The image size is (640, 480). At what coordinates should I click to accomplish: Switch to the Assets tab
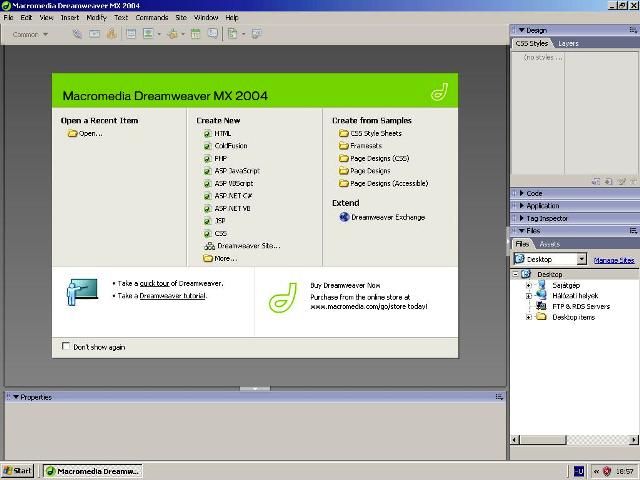click(549, 244)
